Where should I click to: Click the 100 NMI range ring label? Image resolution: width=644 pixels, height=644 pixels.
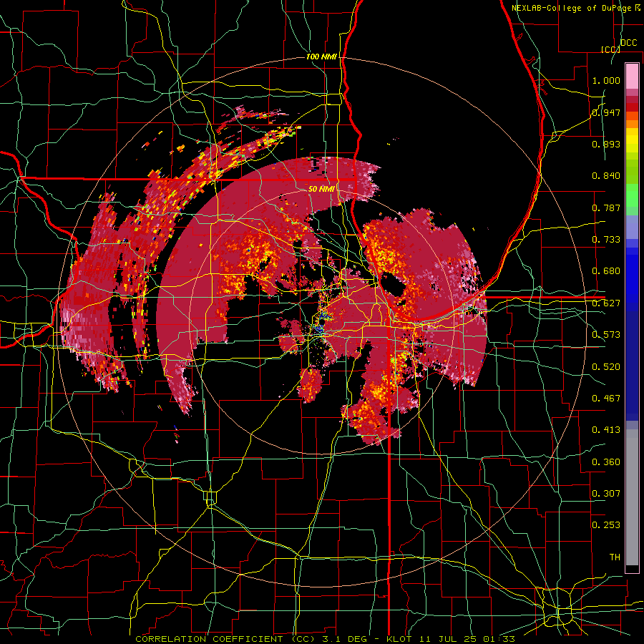point(321,57)
